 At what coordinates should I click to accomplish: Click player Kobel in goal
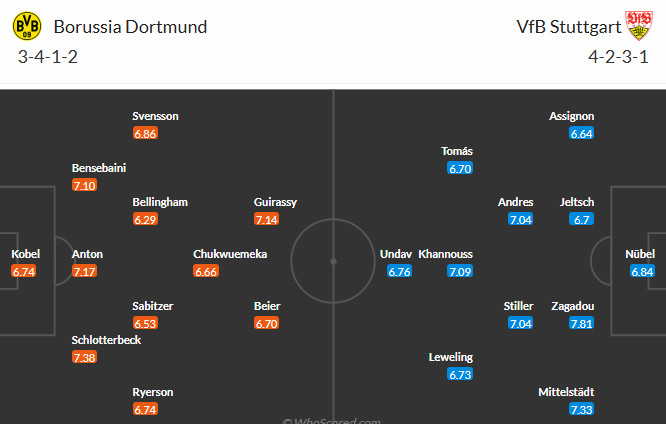[x=25, y=254]
